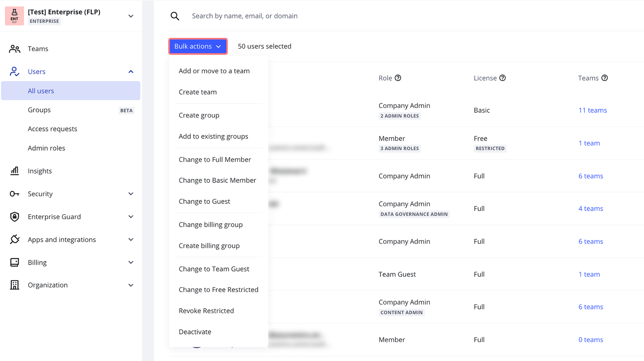
Task: Open the 11 teams link
Action: click(592, 110)
